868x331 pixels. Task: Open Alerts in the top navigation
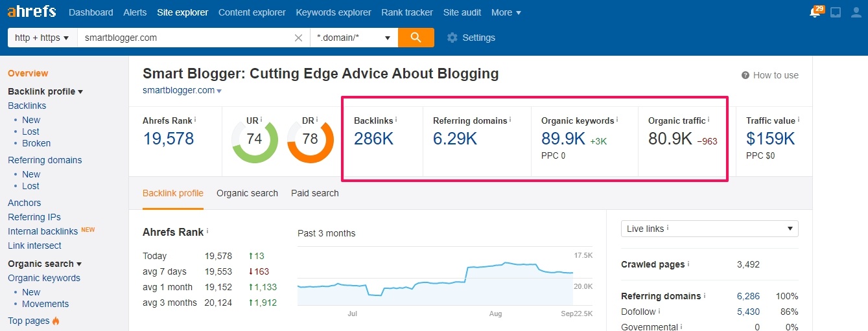tap(135, 12)
